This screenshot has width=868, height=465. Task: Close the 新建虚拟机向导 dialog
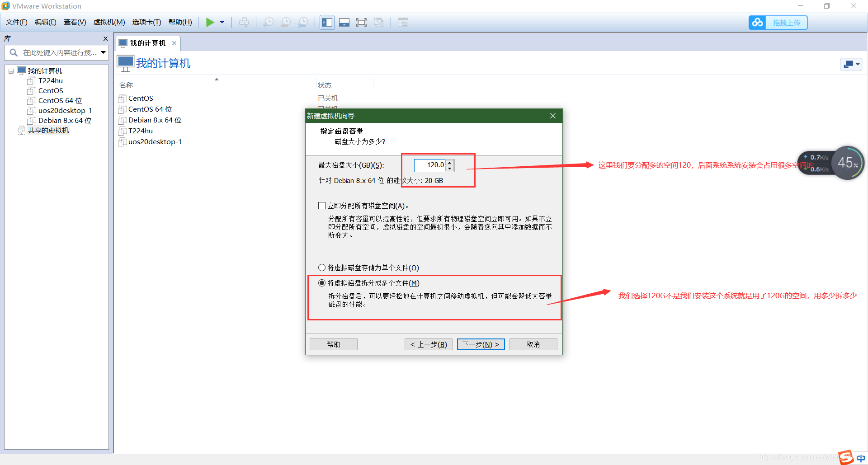pos(553,116)
